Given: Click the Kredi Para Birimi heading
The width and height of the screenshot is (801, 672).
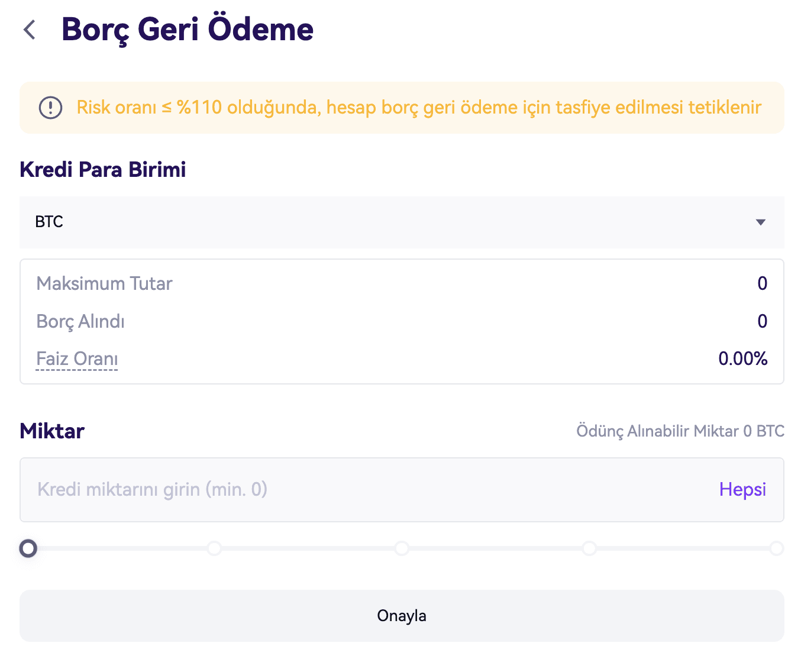Looking at the screenshot, I should [103, 170].
